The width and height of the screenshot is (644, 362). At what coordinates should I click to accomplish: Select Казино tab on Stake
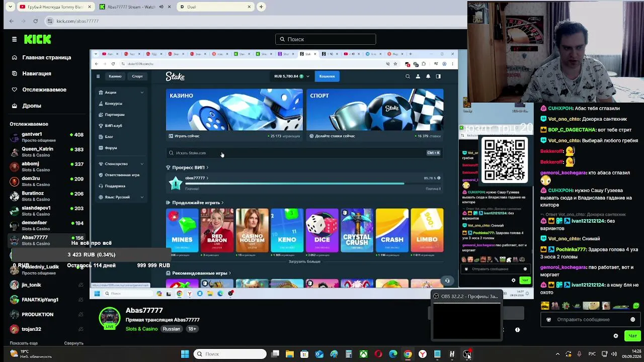(x=115, y=76)
